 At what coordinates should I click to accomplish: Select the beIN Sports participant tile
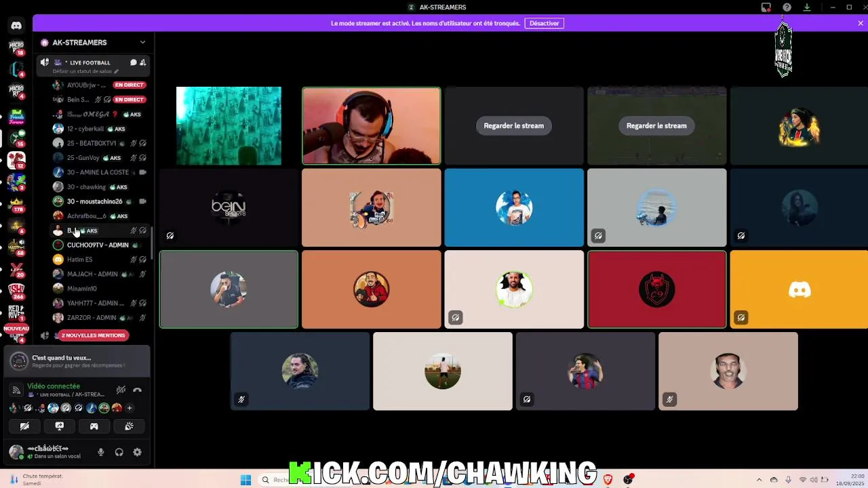229,207
